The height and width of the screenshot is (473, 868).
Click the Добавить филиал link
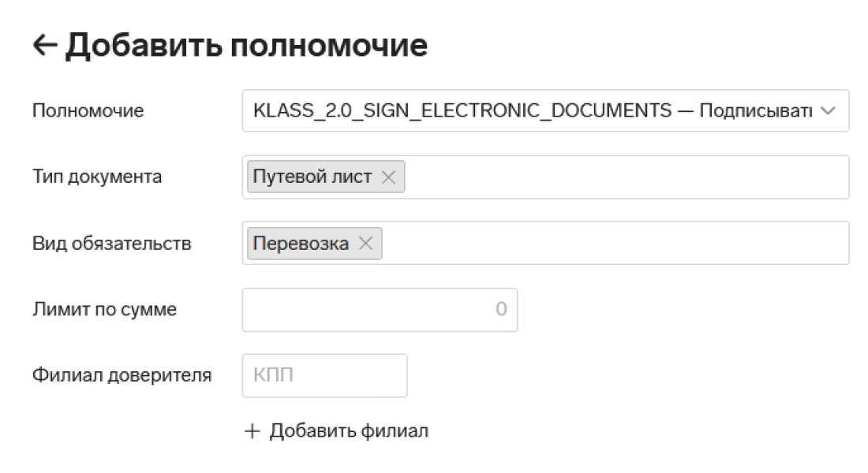click(x=349, y=431)
